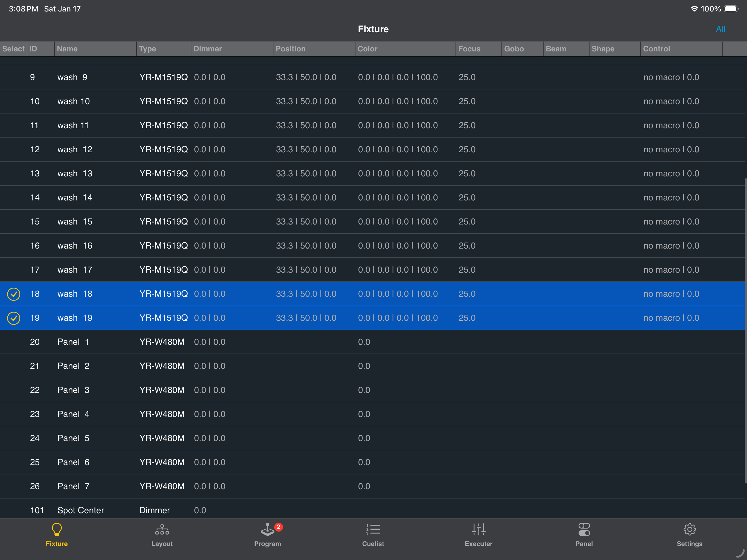Switch to the Layout tab label
747x560 pixels.
pyautogui.click(x=162, y=544)
